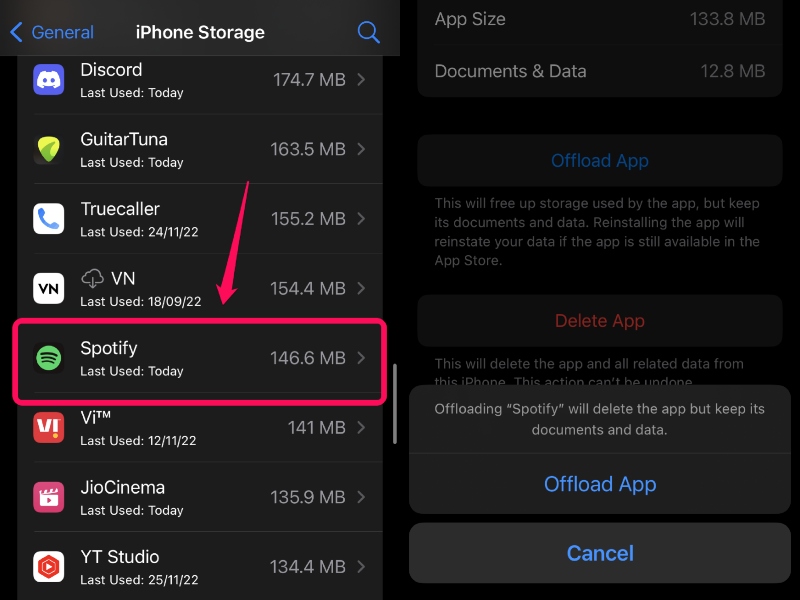Select the GuitarTuna storage entry

200,149
